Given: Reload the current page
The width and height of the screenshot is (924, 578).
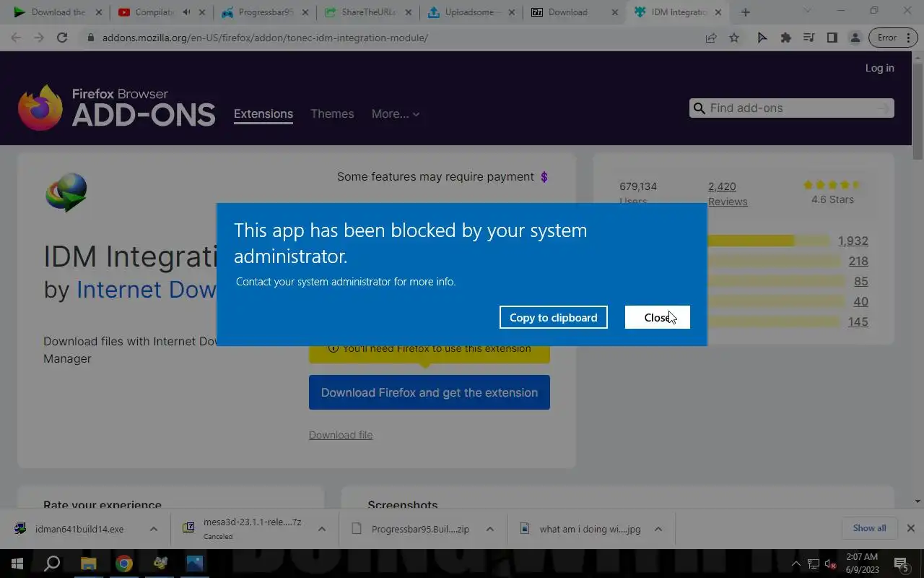Looking at the screenshot, I should 62,38.
